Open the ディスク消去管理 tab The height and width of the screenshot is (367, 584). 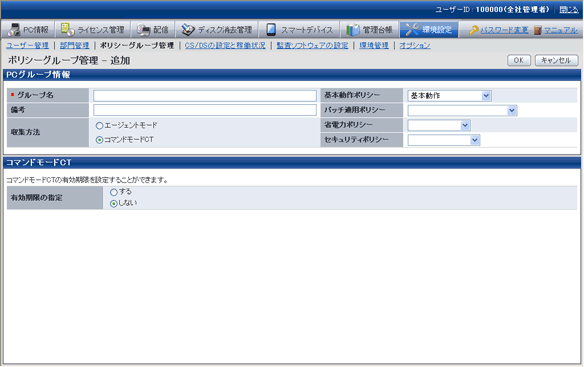click(x=217, y=29)
